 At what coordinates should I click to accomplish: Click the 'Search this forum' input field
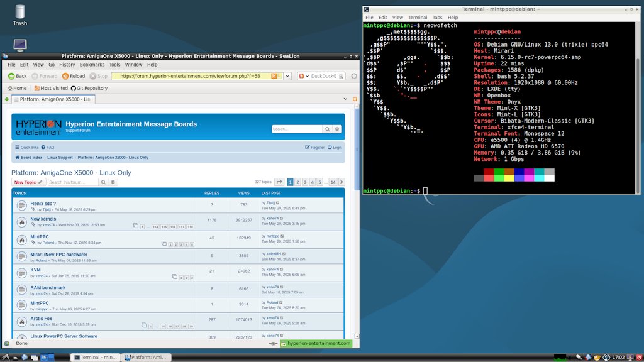click(73, 182)
